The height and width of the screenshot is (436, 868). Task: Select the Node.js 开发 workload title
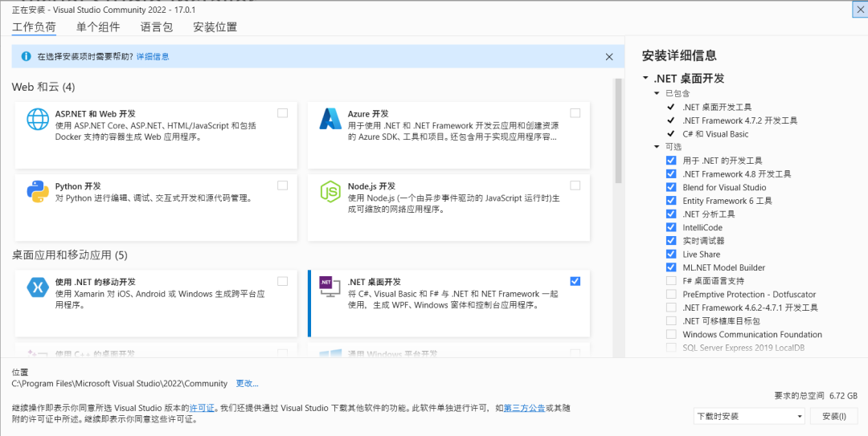(x=371, y=186)
